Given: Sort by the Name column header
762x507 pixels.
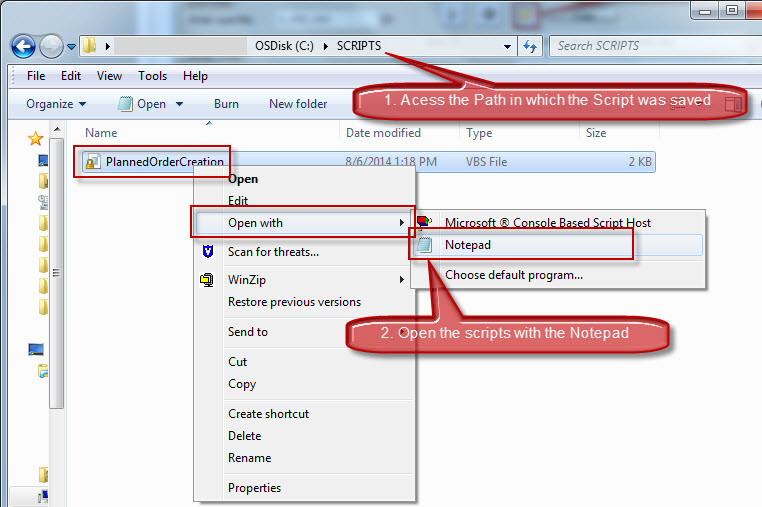Looking at the screenshot, I should [x=101, y=133].
